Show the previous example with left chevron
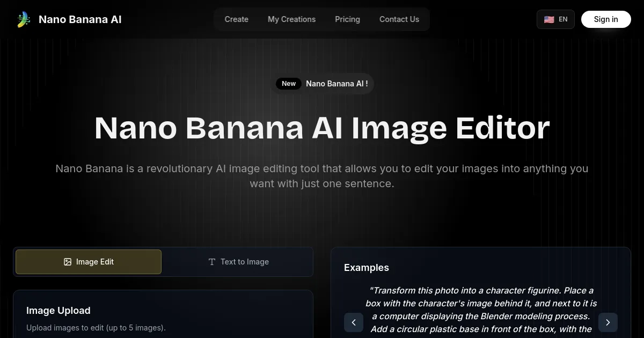644x338 pixels. [x=354, y=322]
